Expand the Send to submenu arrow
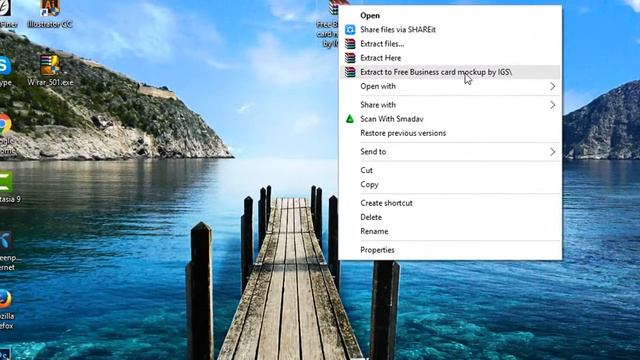The width and height of the screenshot is (640, 360). [x=552, y=152]
